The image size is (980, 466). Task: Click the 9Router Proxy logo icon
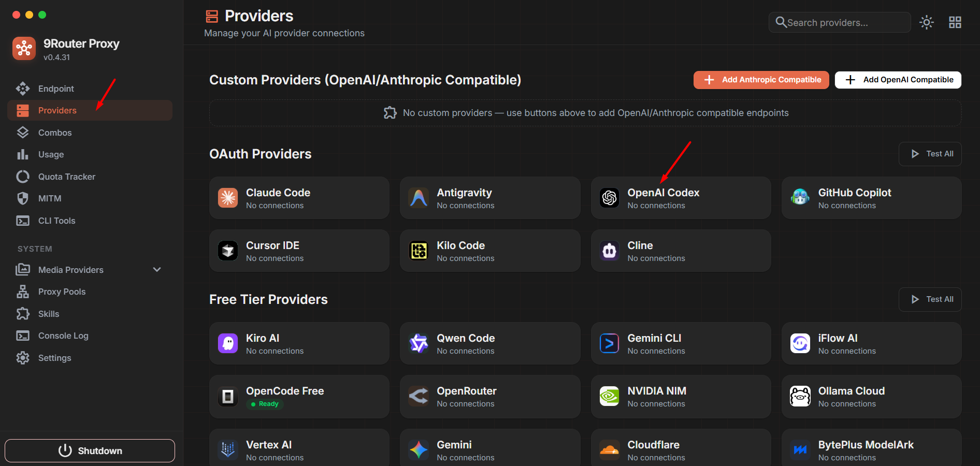(x=24, y=49)
